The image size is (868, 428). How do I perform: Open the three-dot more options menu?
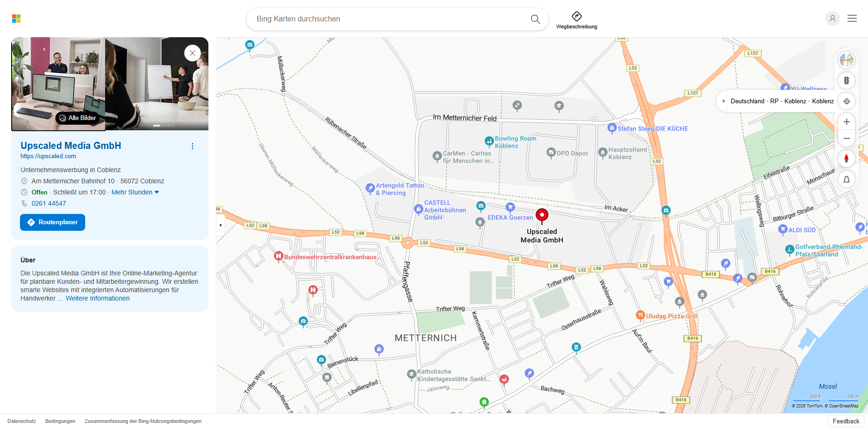(x=193, y=146)
